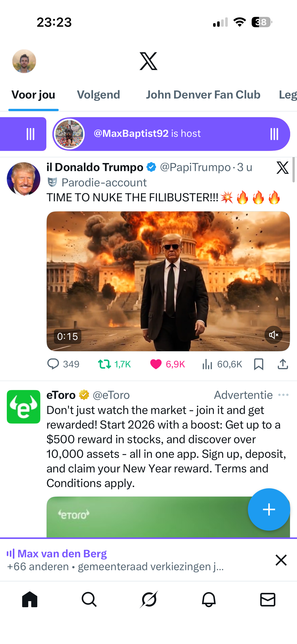Open the Notifications bell
This screenshot has height=644, width=297.
pyautogui.click(x=209, y=599)
